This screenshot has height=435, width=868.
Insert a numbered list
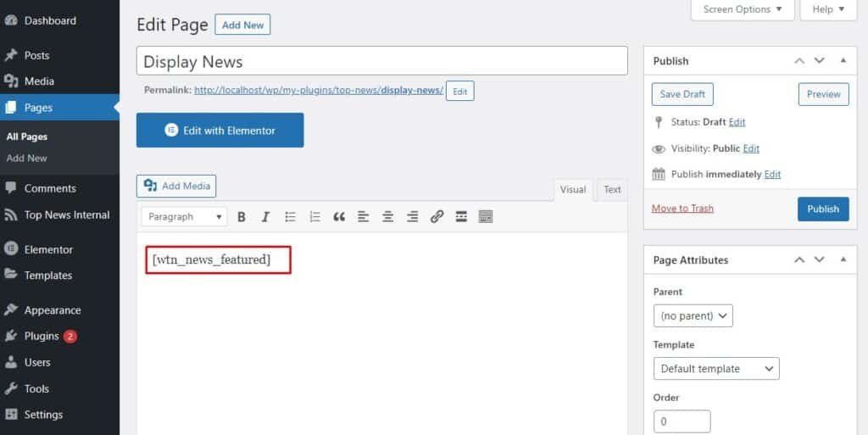tap(315, 217)
